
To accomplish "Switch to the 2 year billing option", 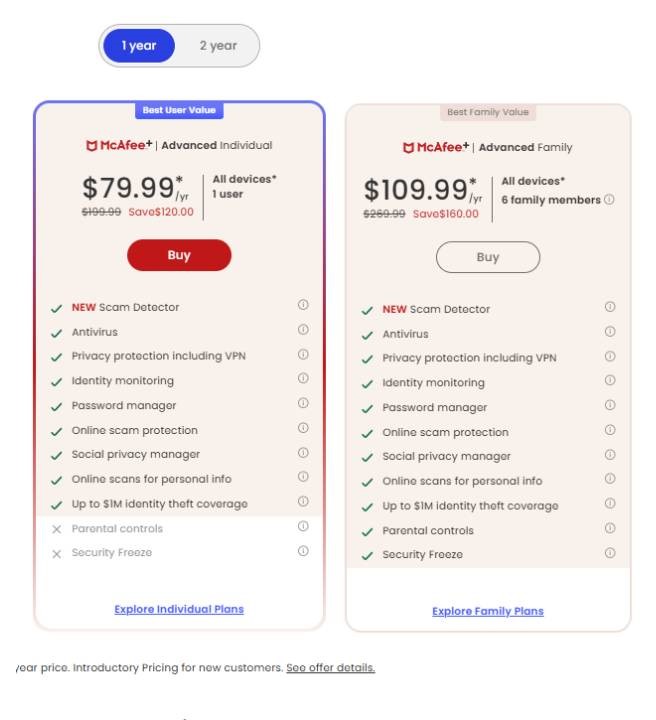I will click(x=218, y=46).
